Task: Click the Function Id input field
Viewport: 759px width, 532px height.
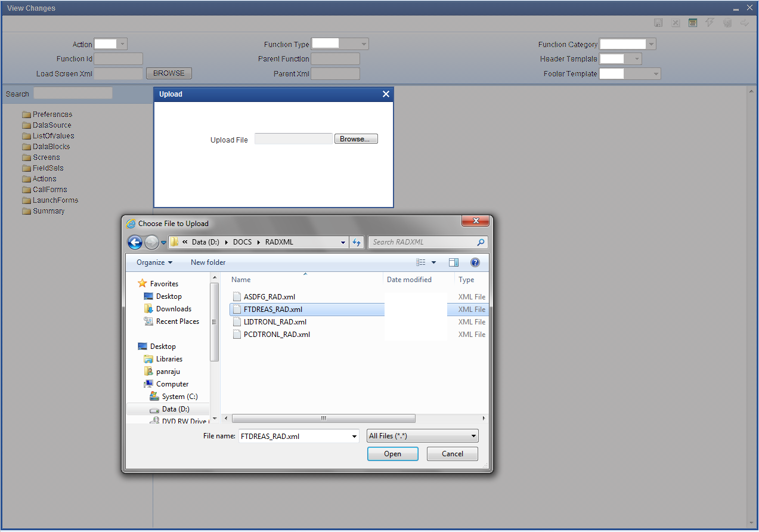Action: 119,59
